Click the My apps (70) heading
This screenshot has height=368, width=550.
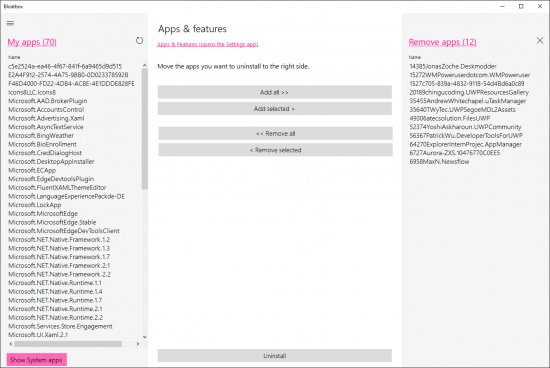tap(32, 42)
